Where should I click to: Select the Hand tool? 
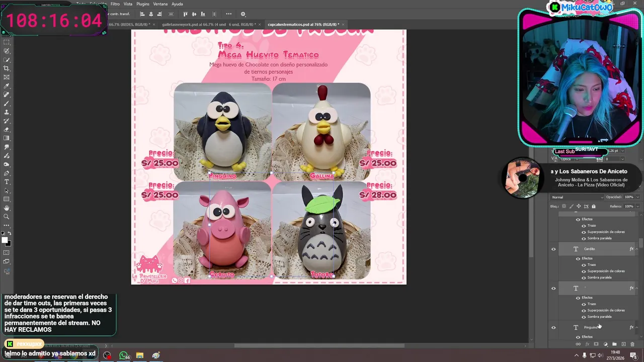7,208
